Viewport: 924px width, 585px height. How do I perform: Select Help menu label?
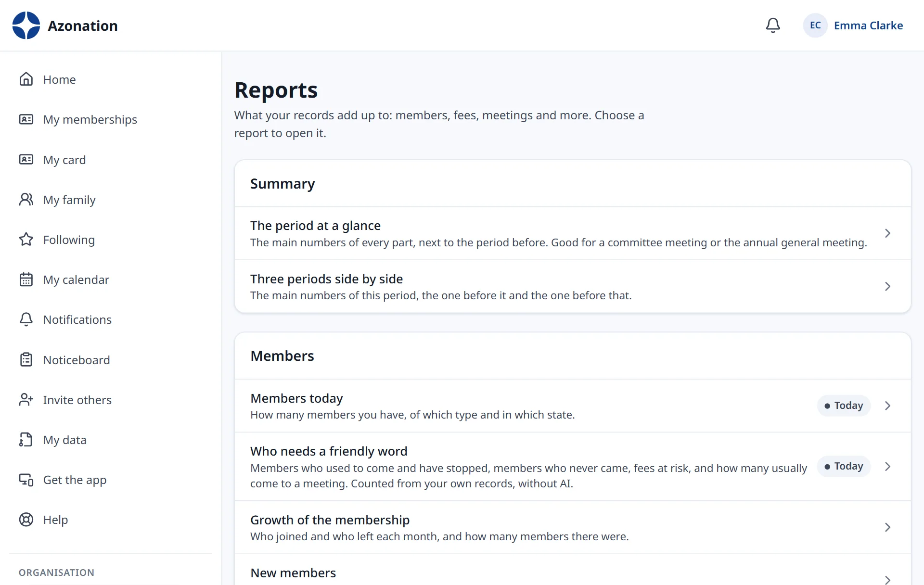click(55, 520)
